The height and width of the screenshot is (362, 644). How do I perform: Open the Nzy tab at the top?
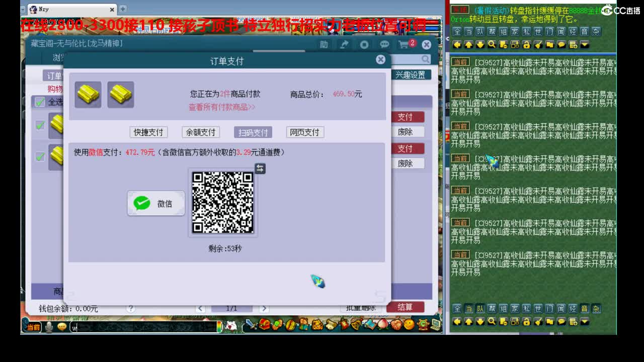(x=71, y=9)
